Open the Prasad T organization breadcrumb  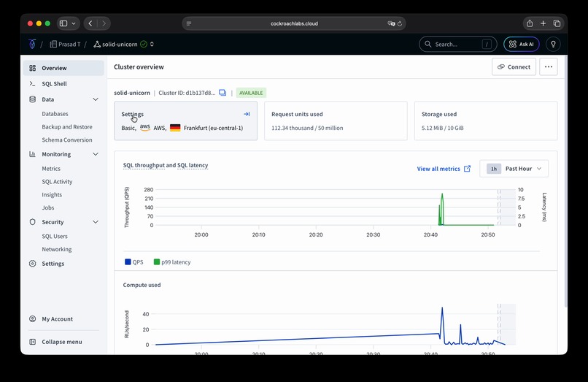[x=65, y=45]
